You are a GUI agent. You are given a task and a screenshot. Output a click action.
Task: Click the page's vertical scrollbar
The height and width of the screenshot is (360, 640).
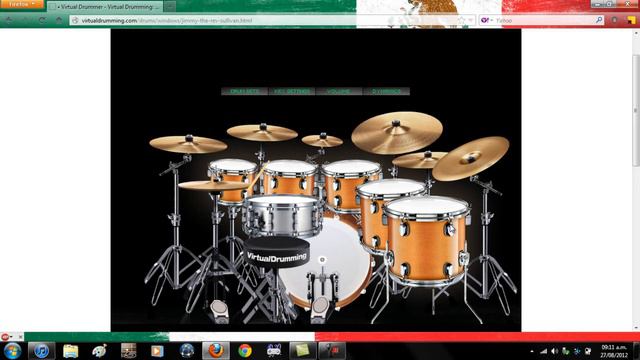click(636, 110)
